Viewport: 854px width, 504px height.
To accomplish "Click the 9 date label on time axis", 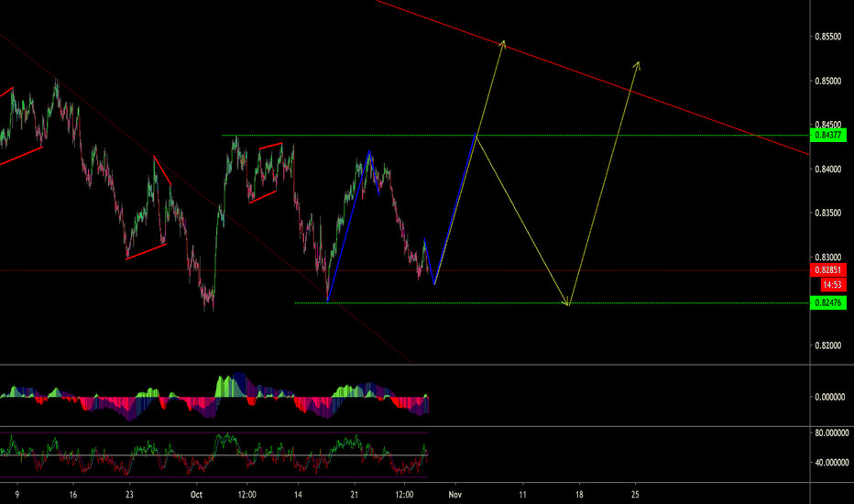I will coord(16,495).
